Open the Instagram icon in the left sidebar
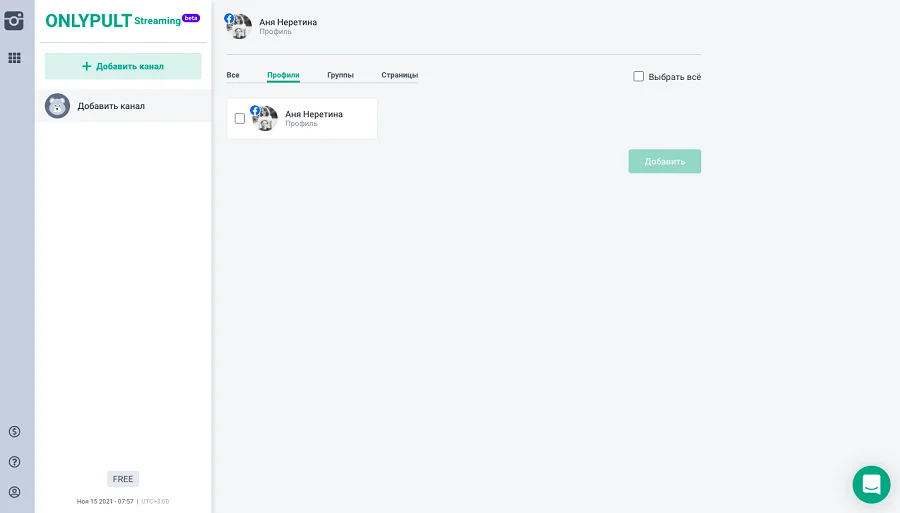Screen dimensions: 900x513 (14, 20)
